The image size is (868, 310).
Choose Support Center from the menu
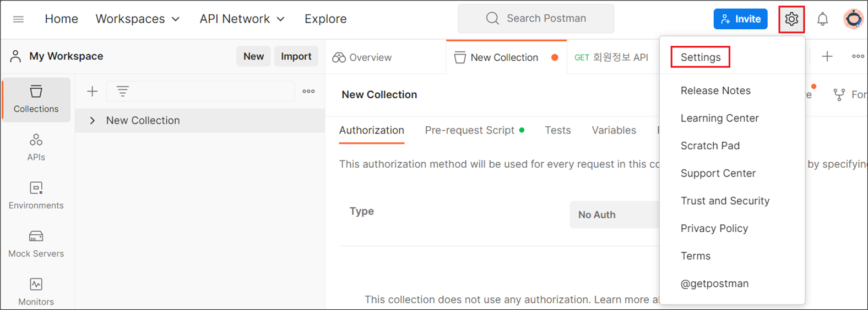pyautogui.click(x=718, y=173)
